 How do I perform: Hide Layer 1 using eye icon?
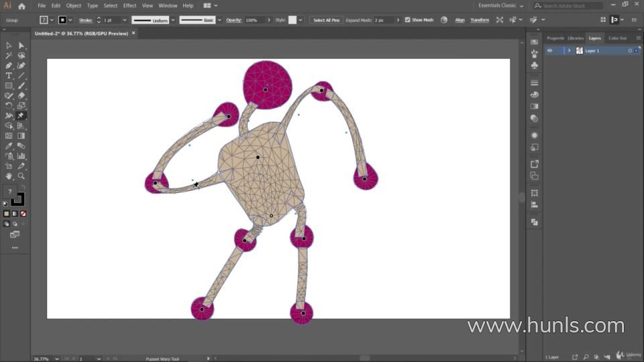pyautogui.click(x=549, y=51)
